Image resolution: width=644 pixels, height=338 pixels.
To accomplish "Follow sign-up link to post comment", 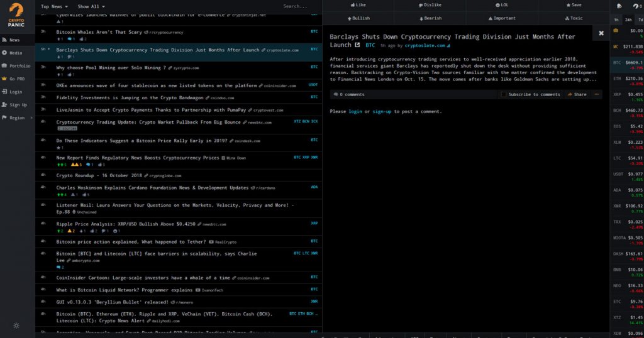I will [x=382, y=112].
